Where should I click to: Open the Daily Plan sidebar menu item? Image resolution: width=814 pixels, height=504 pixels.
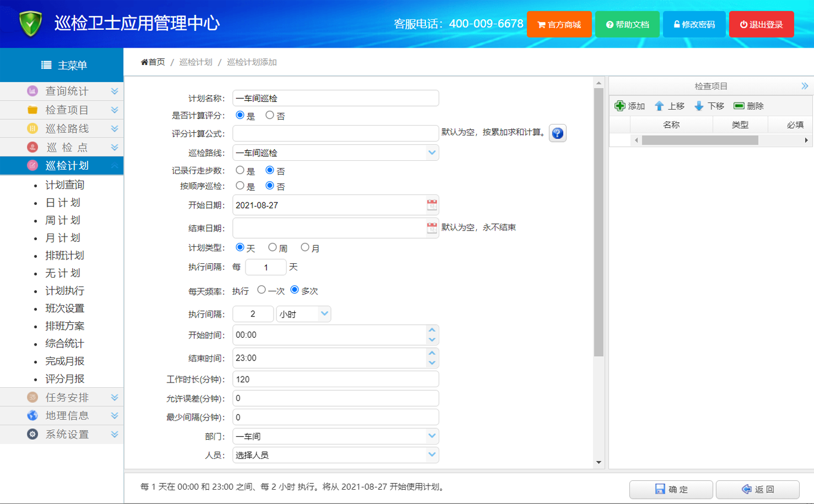click(x=63, y=203)
